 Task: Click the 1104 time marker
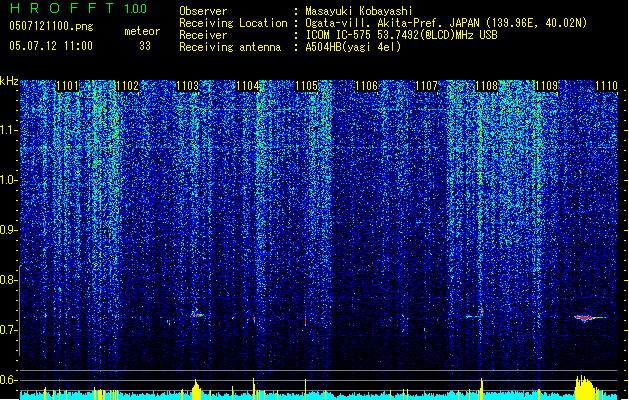(x=248, y=86)
